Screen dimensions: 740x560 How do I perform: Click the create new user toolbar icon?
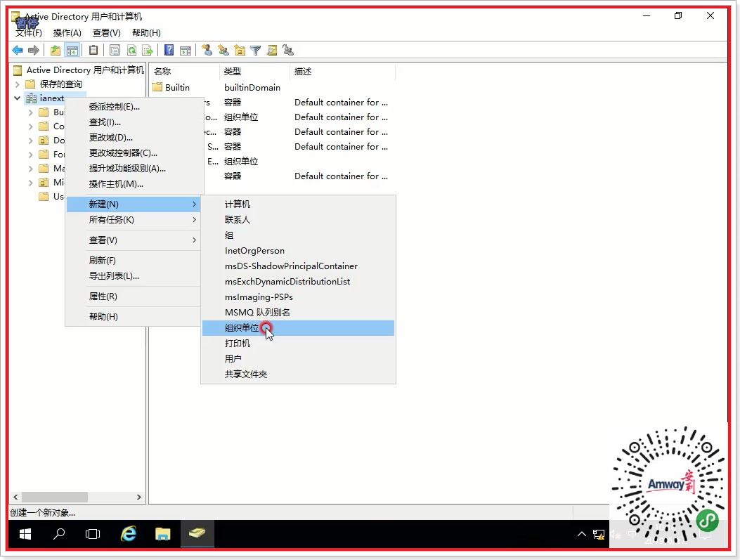(x=207, y=50)
